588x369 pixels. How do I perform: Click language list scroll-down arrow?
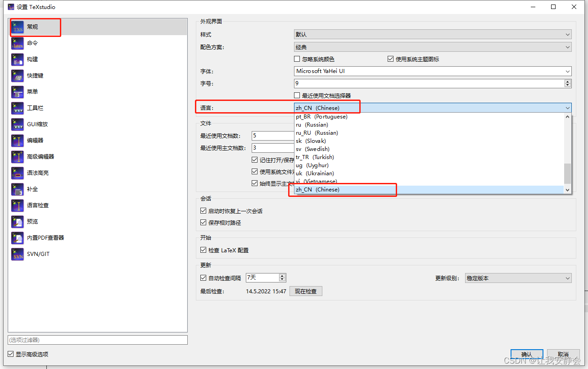[x=567, y=190]
